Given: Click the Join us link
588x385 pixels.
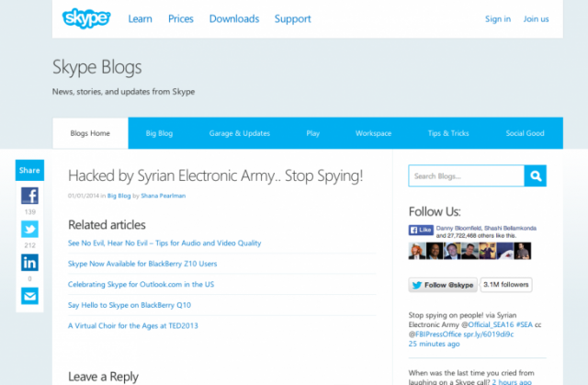Looking at the screenshot, I should pyautogui.click(x=536, y=18).
